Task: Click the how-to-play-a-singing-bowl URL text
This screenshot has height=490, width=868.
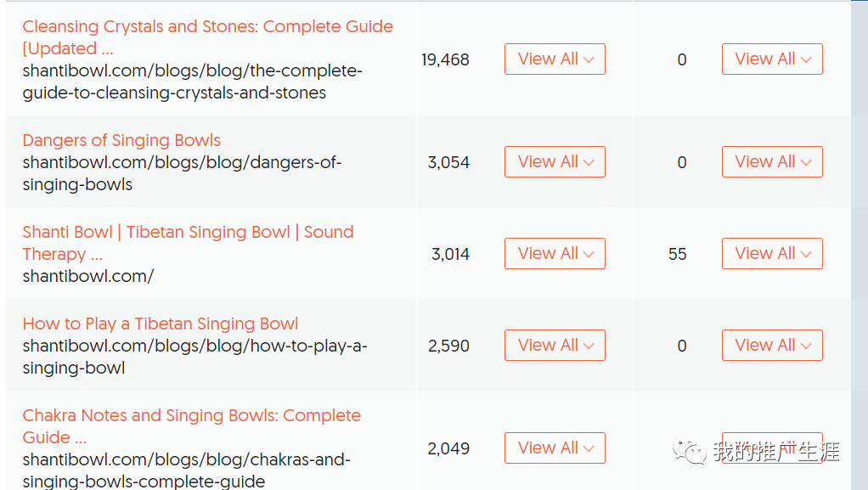Action: point(194,357)
